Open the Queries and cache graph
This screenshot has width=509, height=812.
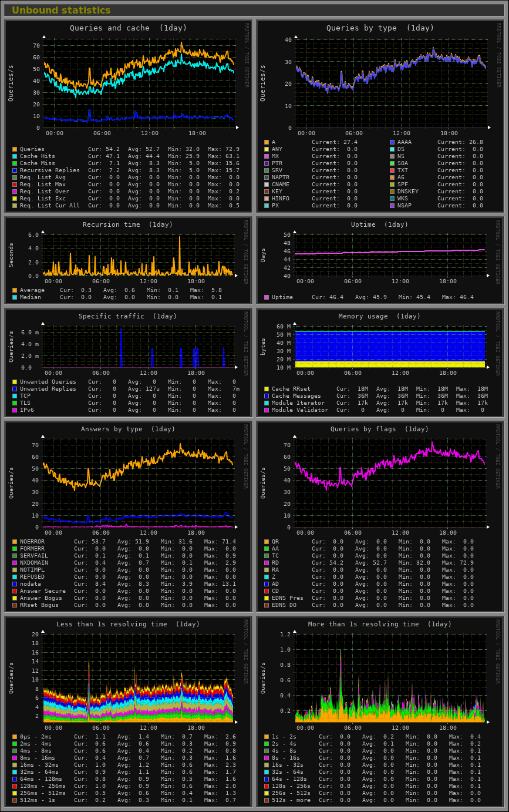point(129,116)
